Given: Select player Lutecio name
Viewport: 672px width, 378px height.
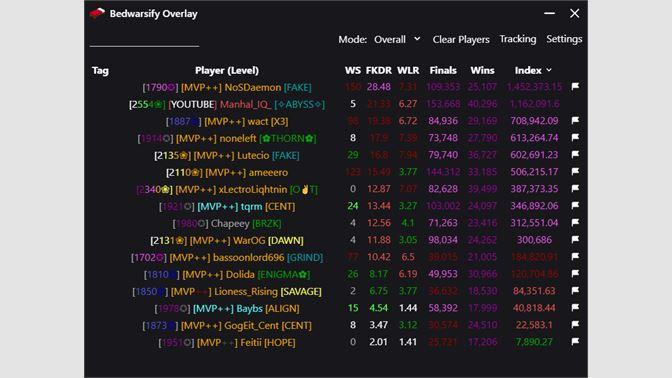Looking at the screenshot, I should [253, 155].
